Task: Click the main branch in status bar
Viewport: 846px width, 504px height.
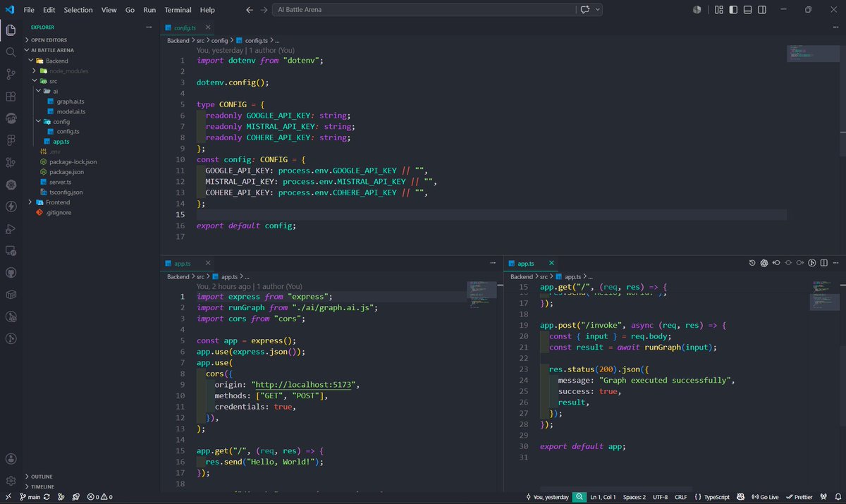Action: coord(30,497)
